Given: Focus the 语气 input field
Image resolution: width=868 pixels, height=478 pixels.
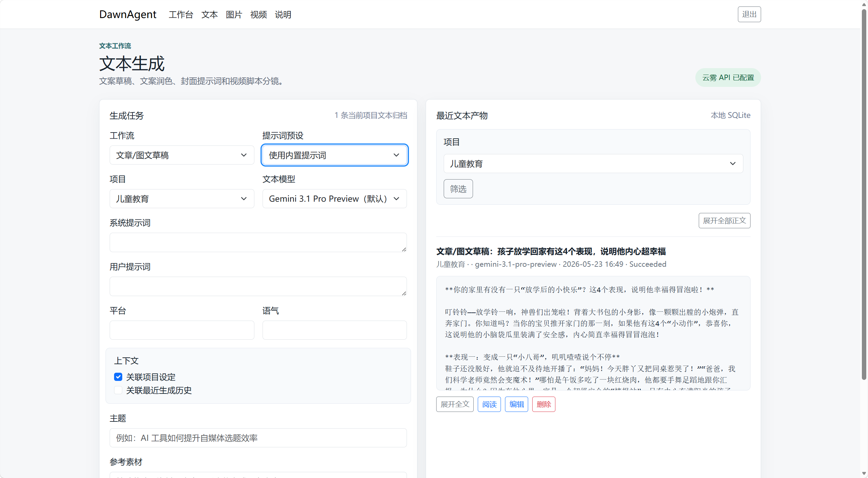Looking at the screenshot, I should pos(334,330).
